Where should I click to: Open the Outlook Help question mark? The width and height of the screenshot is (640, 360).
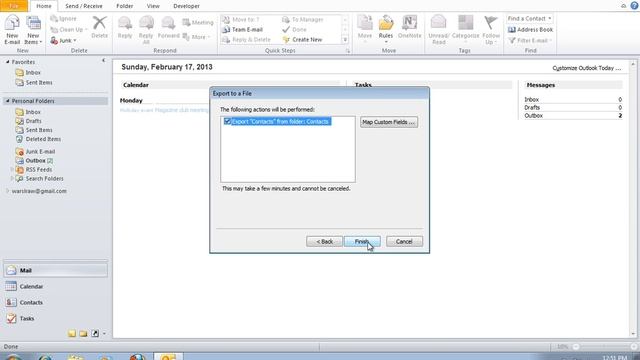(x=634, y=6)
